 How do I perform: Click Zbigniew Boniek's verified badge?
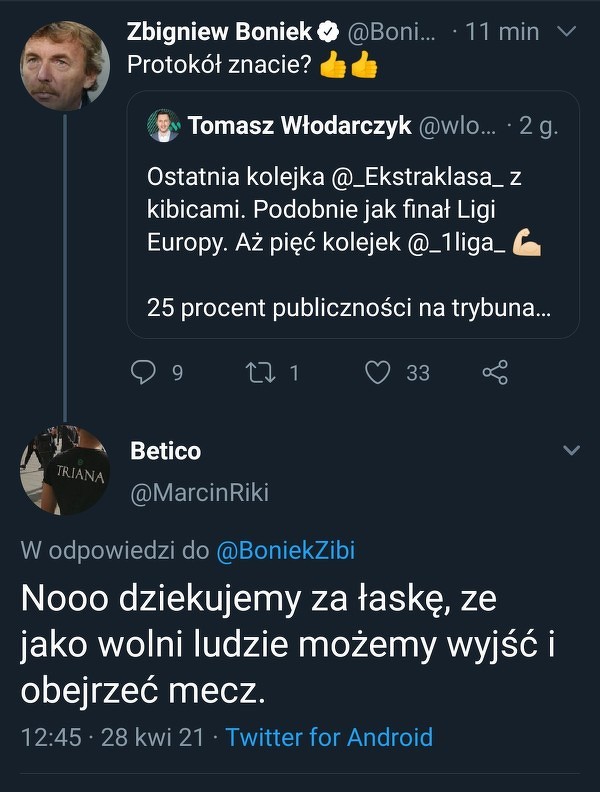click(328, 32)
